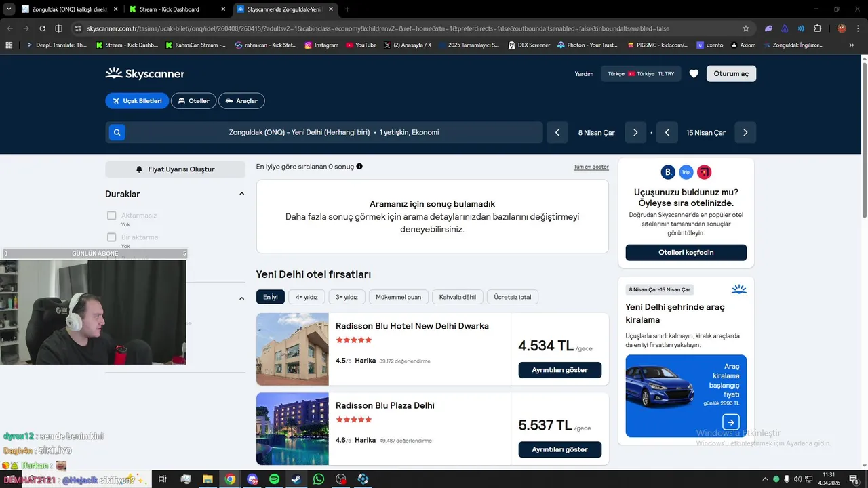Bookmark this page with the star icon

(746, 28)
